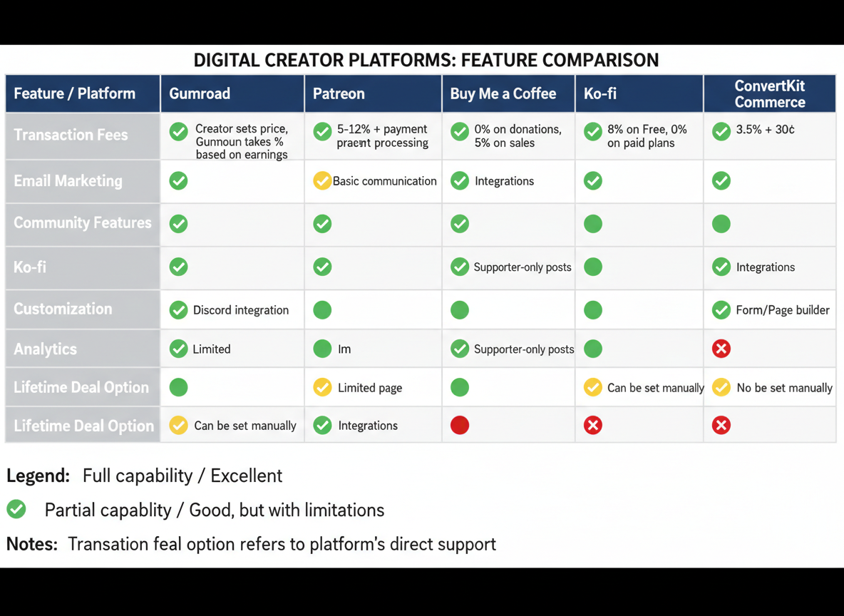The width and height of the screenshot is (844, 616).
Task: Click the "Full capability / Excellent" legend text
Action: point(182,476)
